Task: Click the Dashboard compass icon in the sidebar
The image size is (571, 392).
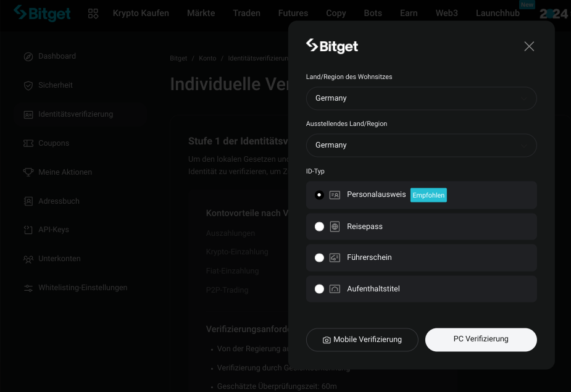Action: tap(28, 56)
